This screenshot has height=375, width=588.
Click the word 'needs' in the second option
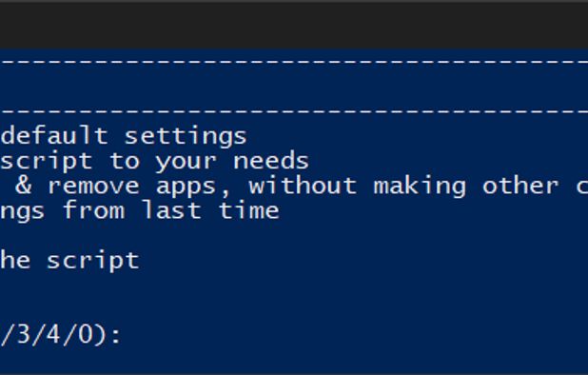[x=271, y=161]
